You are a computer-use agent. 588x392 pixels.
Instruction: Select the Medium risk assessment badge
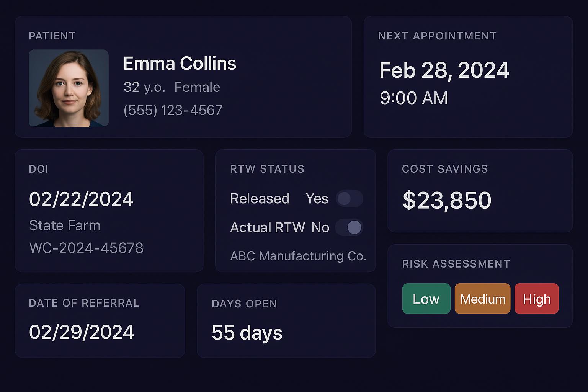tap(482, 299)
